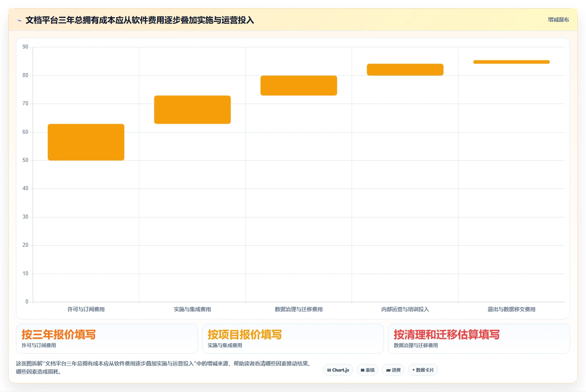Click the 实施与集成费用 waterfall bar
Viewport: 586px width, 392px height.
pyautogui.click(x=192, y=110)
